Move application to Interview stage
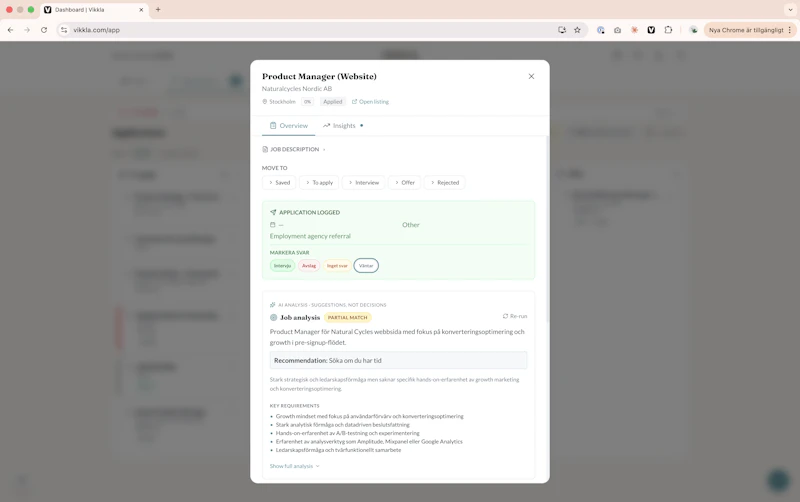 tap(364, 183)
